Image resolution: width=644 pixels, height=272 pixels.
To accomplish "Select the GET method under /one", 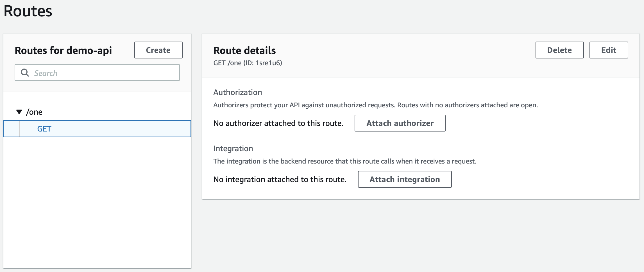I will point(44,129).
